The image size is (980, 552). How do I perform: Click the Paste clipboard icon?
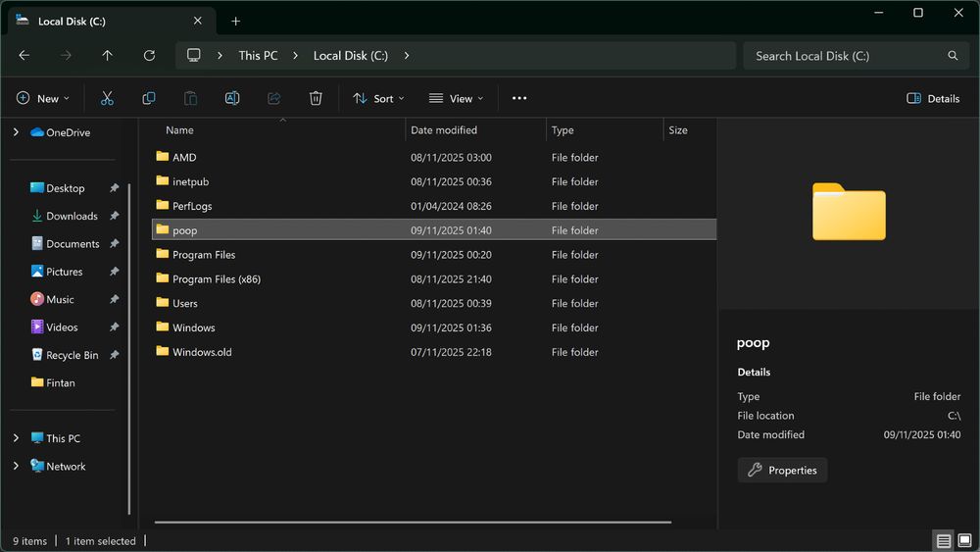click(191, 98)
